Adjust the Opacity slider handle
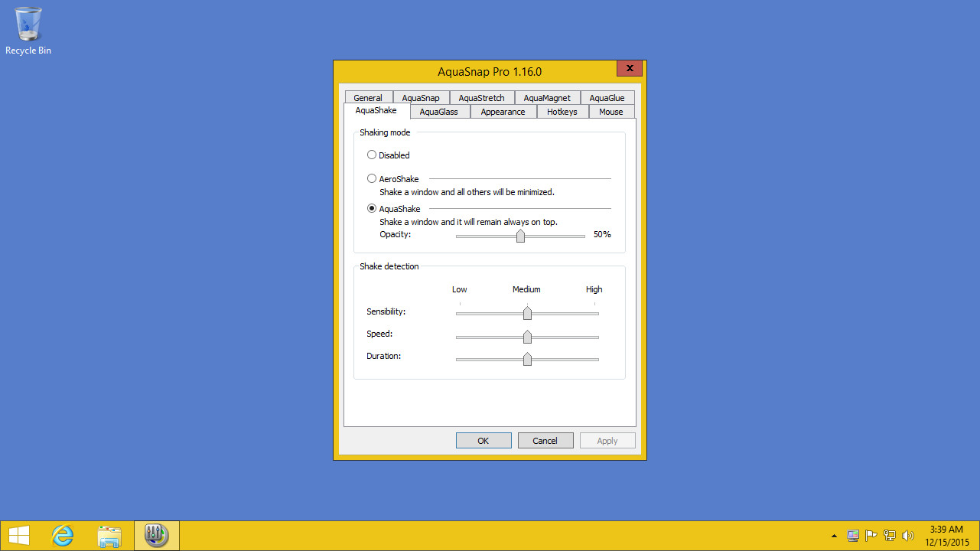Viewport: 980px width, 551px height. [x=520, y=236]
